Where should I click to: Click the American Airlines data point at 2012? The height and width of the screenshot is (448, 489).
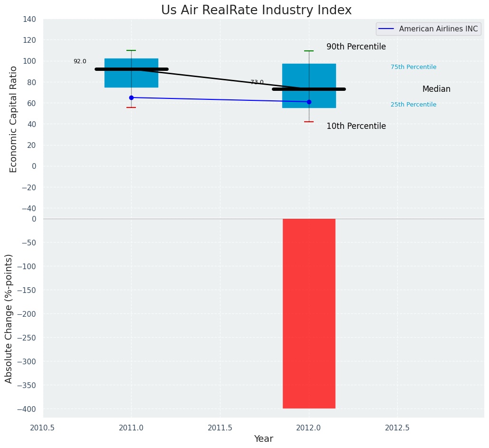(x=309, y=102)
